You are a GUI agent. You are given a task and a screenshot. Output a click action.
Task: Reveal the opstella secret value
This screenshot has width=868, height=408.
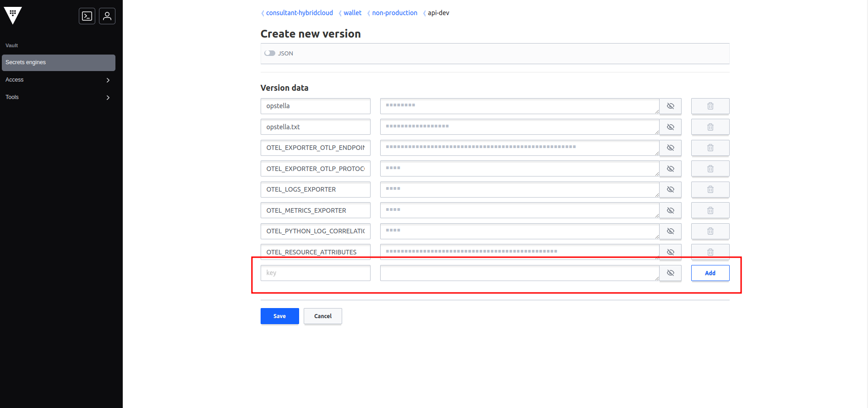670,106
